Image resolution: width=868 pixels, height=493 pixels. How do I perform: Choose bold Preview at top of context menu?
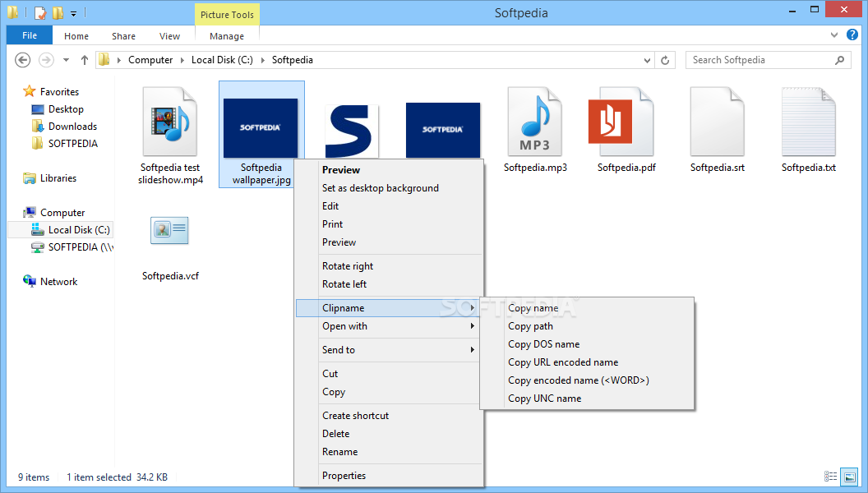tap(341, 170)
